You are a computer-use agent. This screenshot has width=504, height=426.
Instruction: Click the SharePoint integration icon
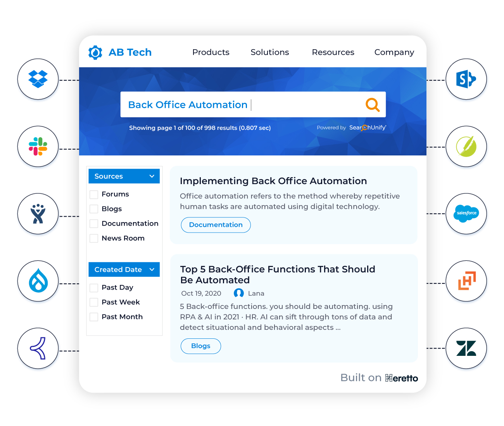pos(466,79)
